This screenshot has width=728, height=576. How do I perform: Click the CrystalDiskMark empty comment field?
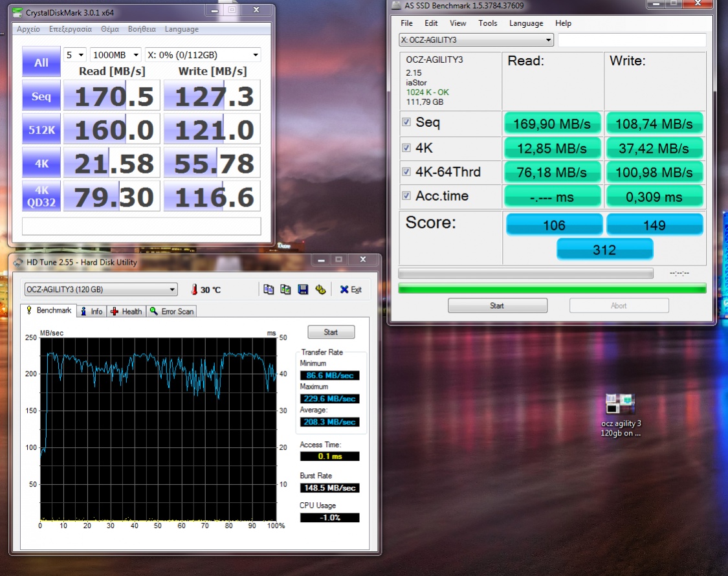coord(142,227)
